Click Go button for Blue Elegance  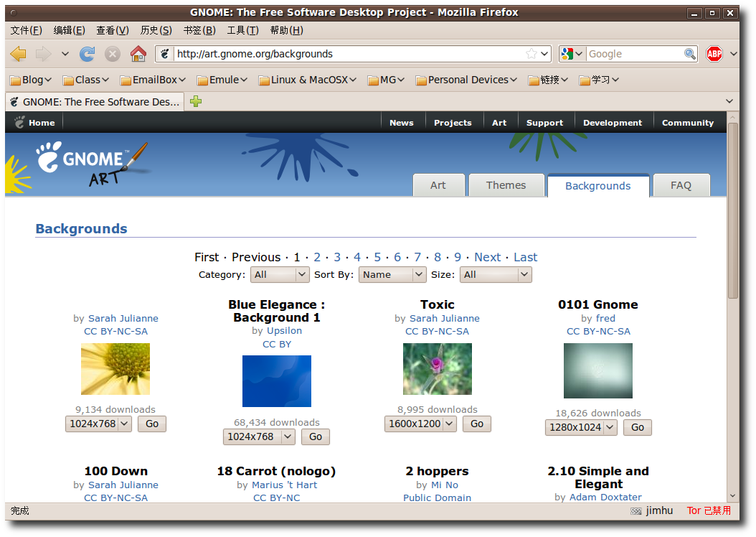point(316,436)
